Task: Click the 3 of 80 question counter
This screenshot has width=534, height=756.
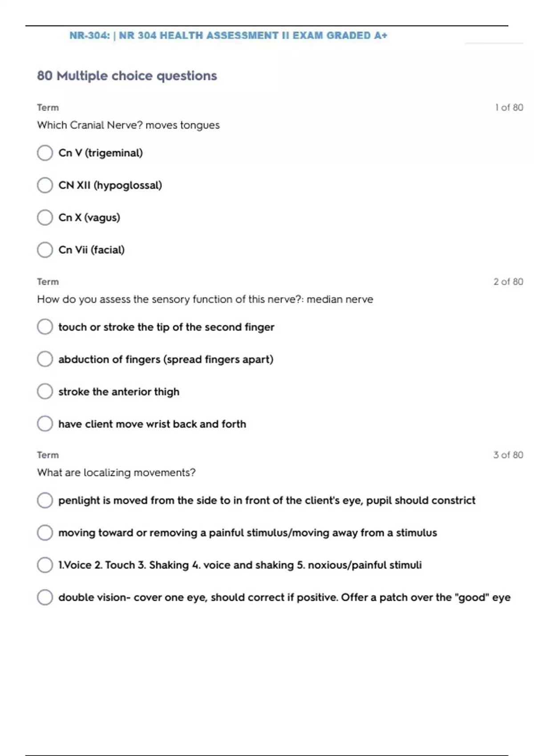Action: pos(508,455)
